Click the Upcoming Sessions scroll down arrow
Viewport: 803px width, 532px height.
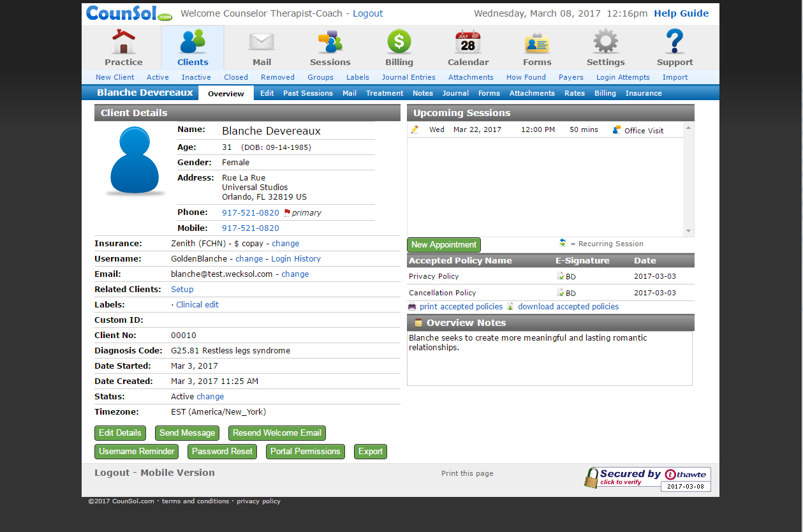click(688, 231)
